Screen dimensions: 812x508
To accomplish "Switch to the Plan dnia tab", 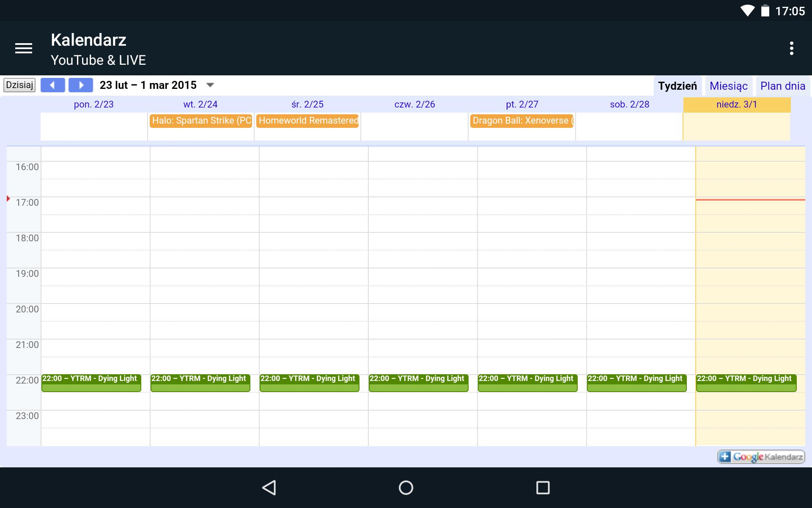I will pyautogui.click(x=783, y=86).
